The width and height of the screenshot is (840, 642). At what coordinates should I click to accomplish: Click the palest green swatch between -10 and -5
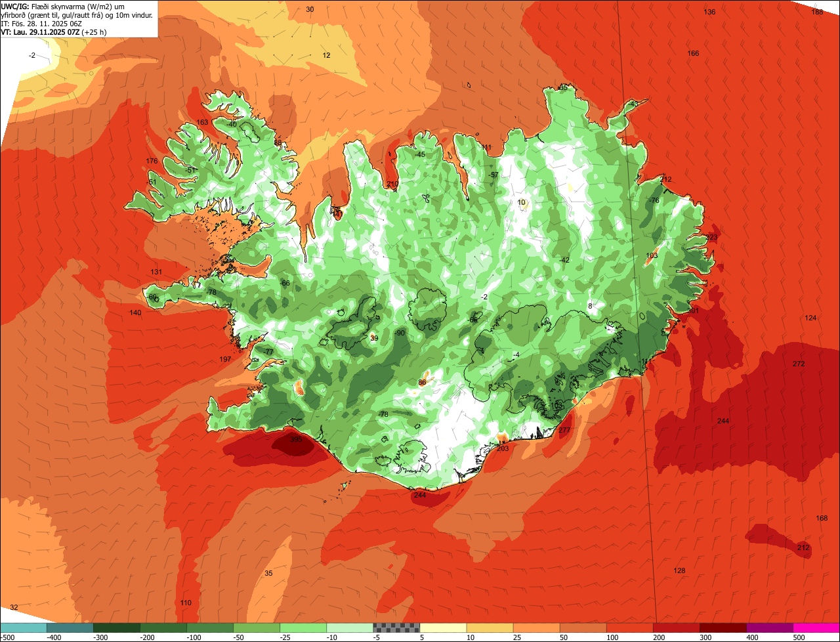pyautogui.click(x=349, y=628)
